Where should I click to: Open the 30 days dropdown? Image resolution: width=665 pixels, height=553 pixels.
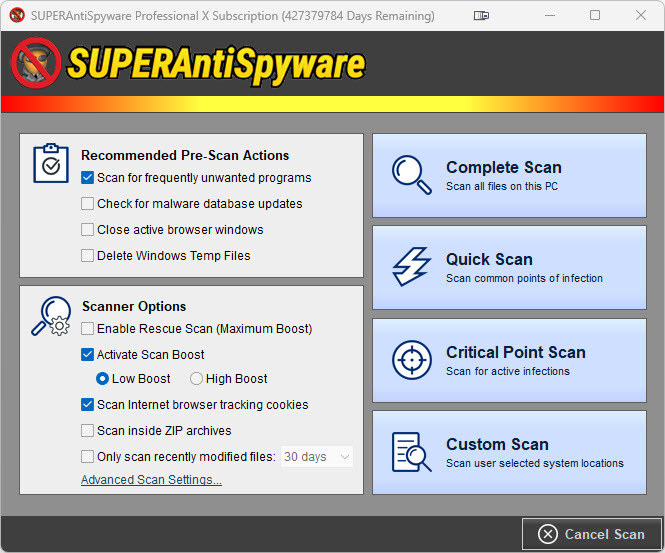(318, 457)
